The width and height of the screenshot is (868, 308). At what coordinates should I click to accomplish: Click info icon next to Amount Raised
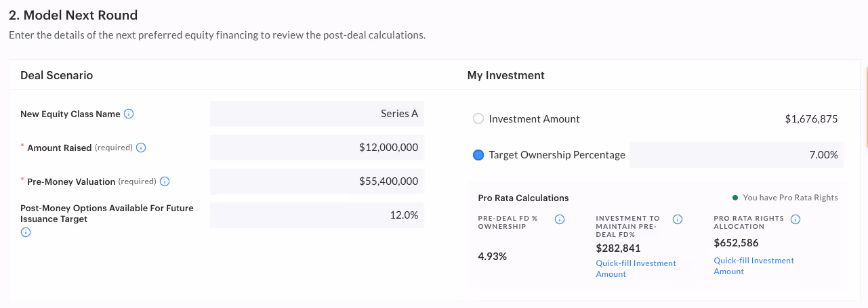click(142, 148)
